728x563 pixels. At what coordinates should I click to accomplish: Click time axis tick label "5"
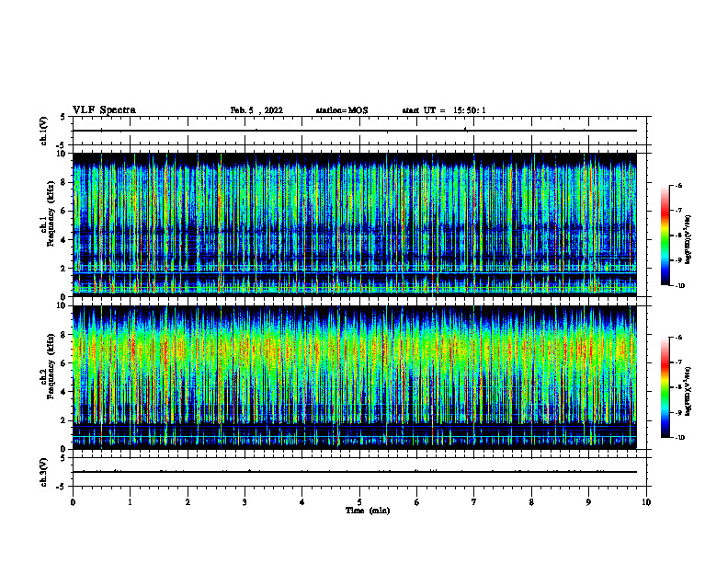click(359, 502)
